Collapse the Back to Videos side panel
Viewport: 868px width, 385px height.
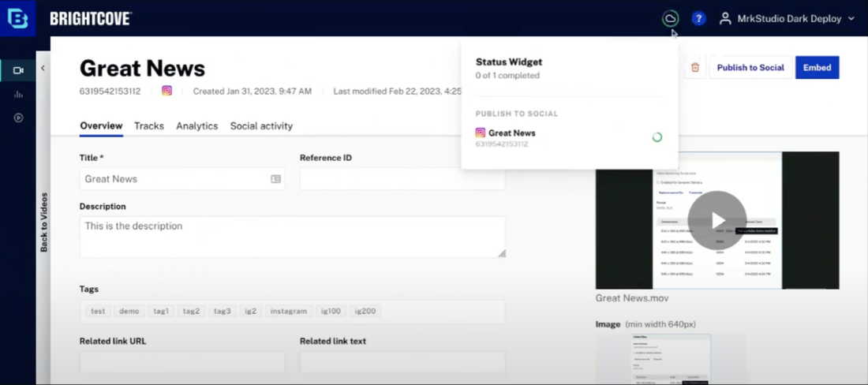pyautogui.click(x=43, y=69)
